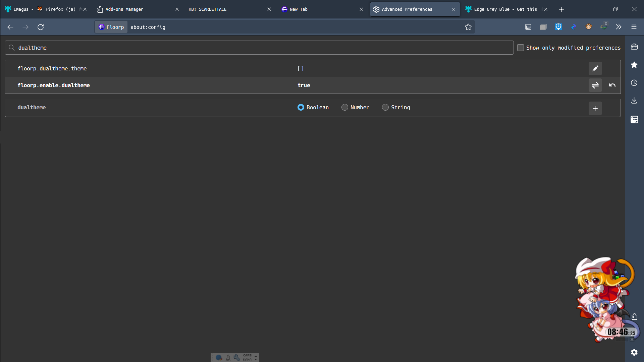Reset floorp.enable.dualtheme using the undo arrow
Screen dimensions: 644x362
click(x=612, y=85)
